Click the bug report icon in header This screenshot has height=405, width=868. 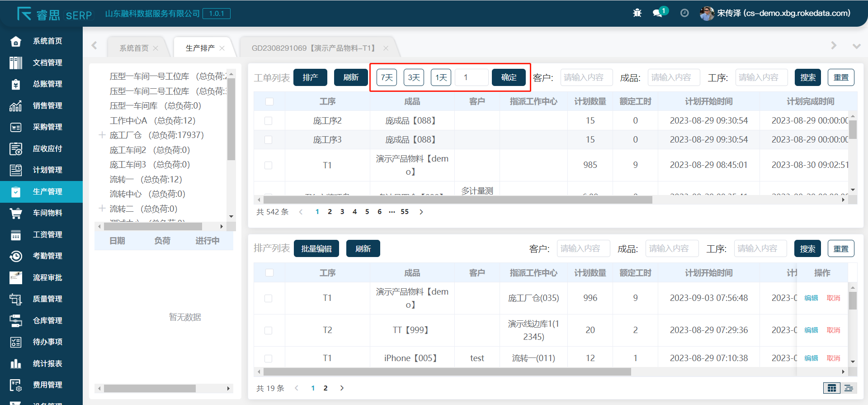(x=637, y=13)
